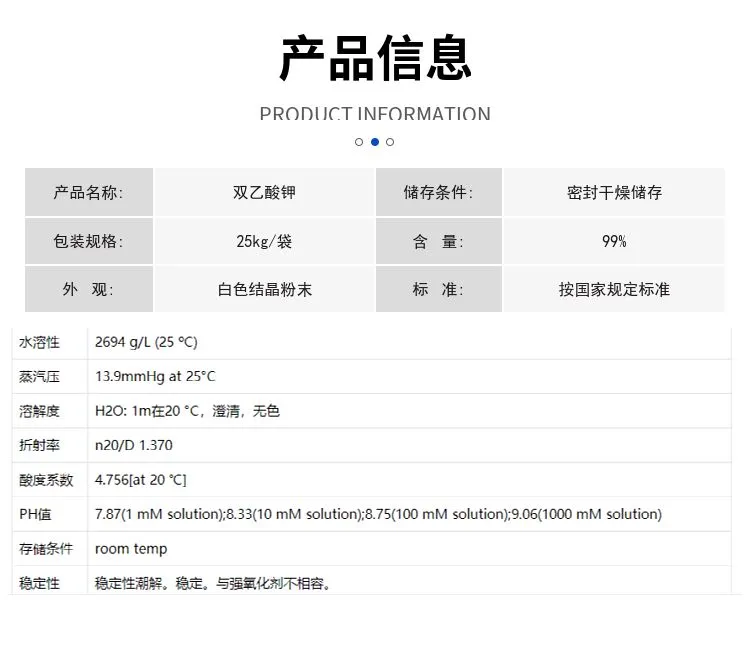Viewport: 750px width, 655px height.
Task: Select the 按国家规定标准 standard cell
Action: click(x=614, y=289)
